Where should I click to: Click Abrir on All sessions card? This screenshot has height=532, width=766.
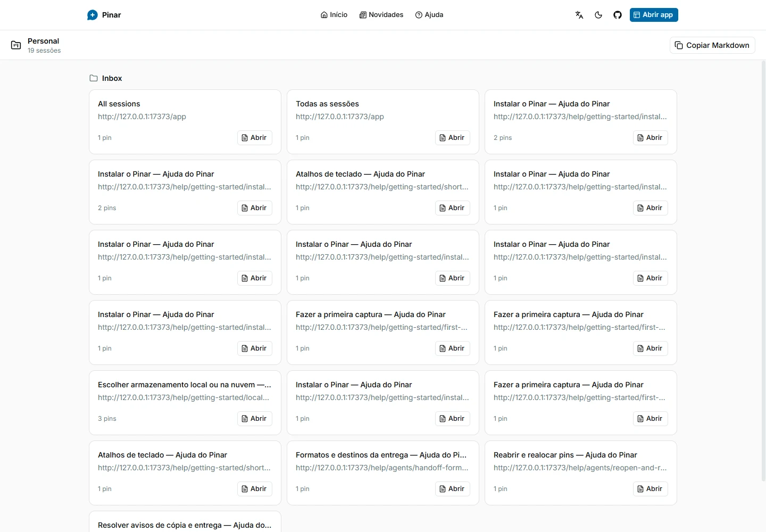coord(255,138)
